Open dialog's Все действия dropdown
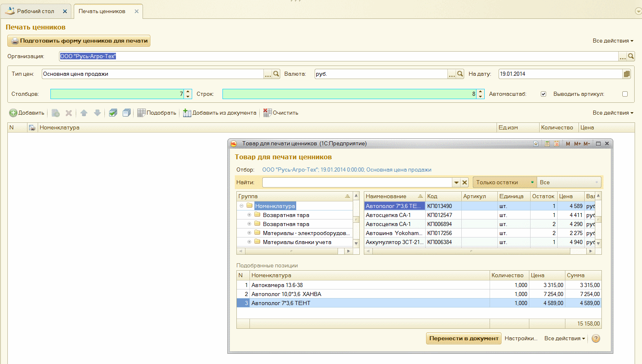 (x=565, y=339)
